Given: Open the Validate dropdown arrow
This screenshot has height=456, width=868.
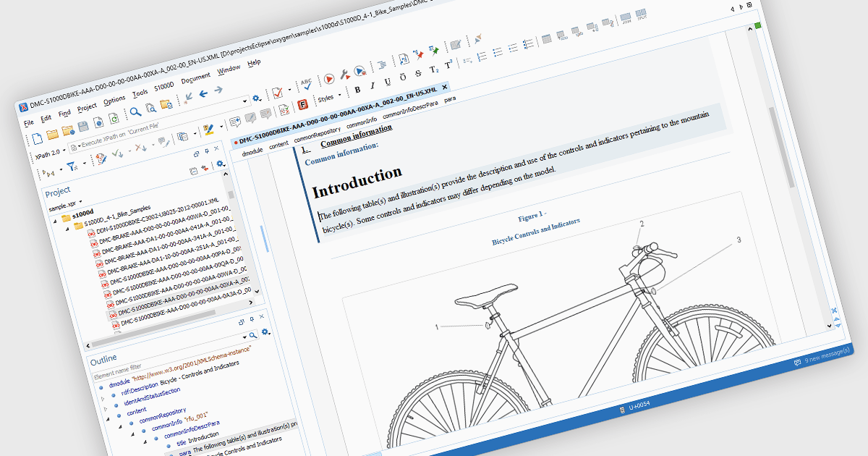Looking at the screenshot, I should 289,90.
